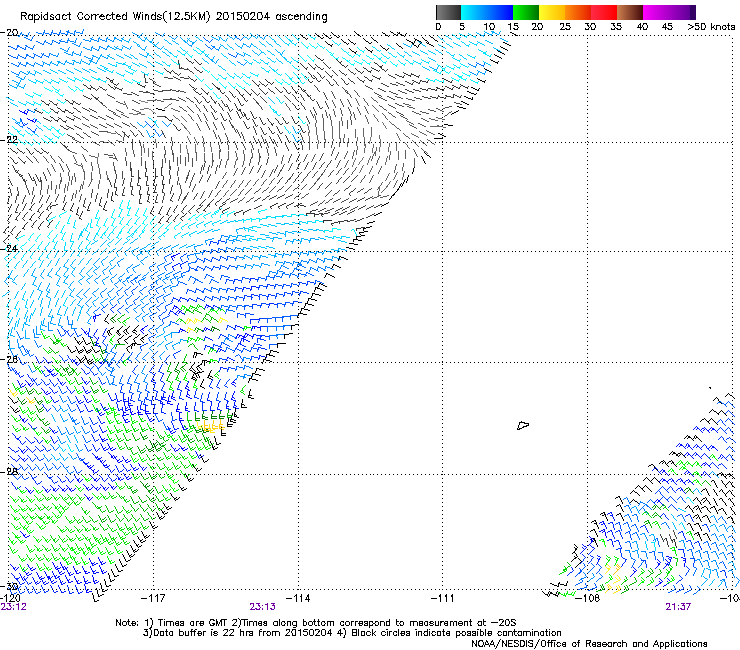Click the purple pass time "21:37"
This screenshot has height=650, width=740.
(x=678, y=607)
